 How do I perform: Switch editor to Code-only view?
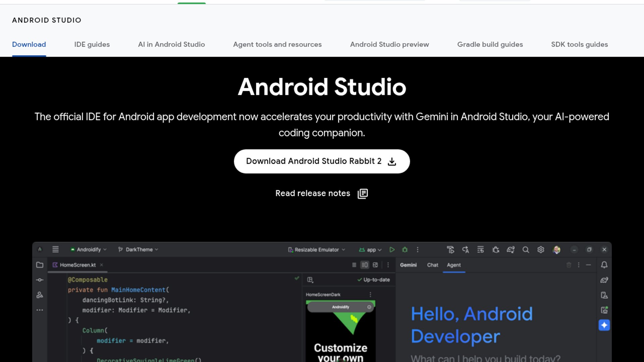(354, 265)
